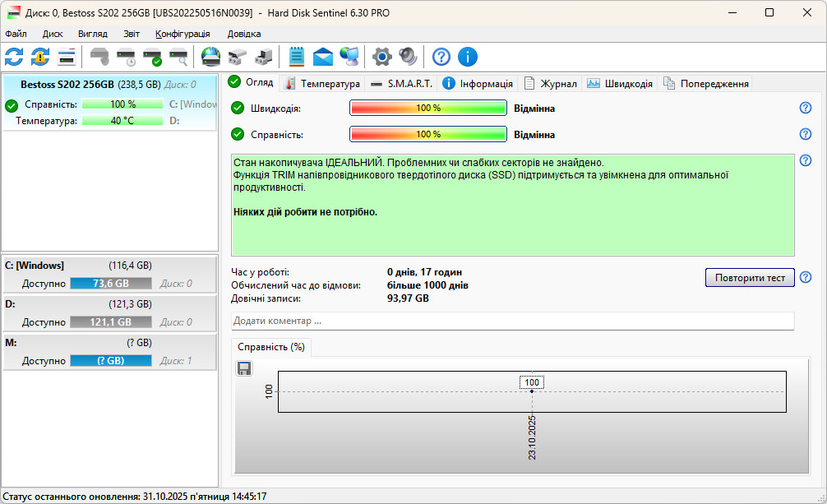Click the disk panel icon with red stripe
The width and height of the screenshot is (827, 504).
tap(67, 57)
